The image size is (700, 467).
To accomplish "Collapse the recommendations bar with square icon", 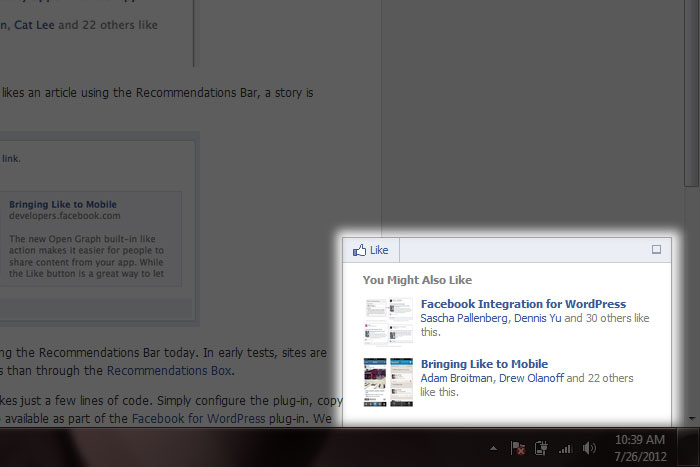I will 656,250.
